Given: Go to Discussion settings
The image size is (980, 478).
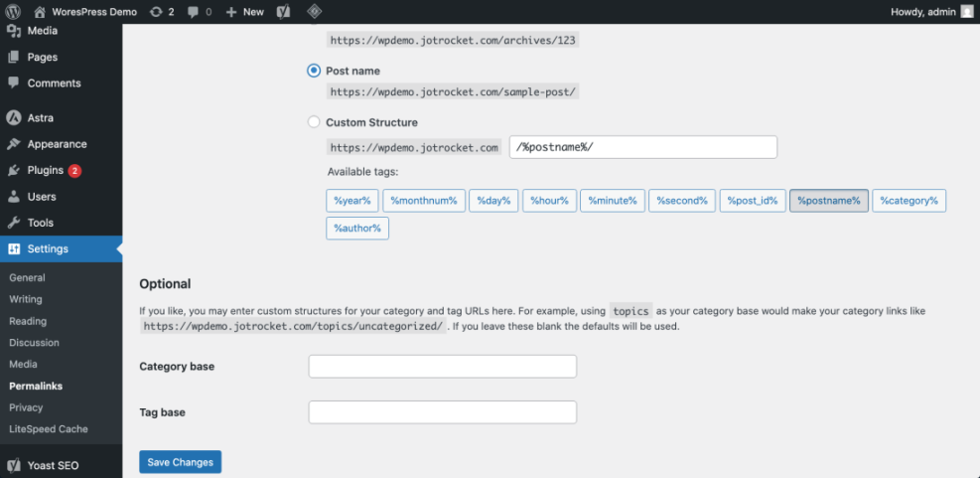Looking at the screenshot, I should pyautogui.click(x=35, y=342).
